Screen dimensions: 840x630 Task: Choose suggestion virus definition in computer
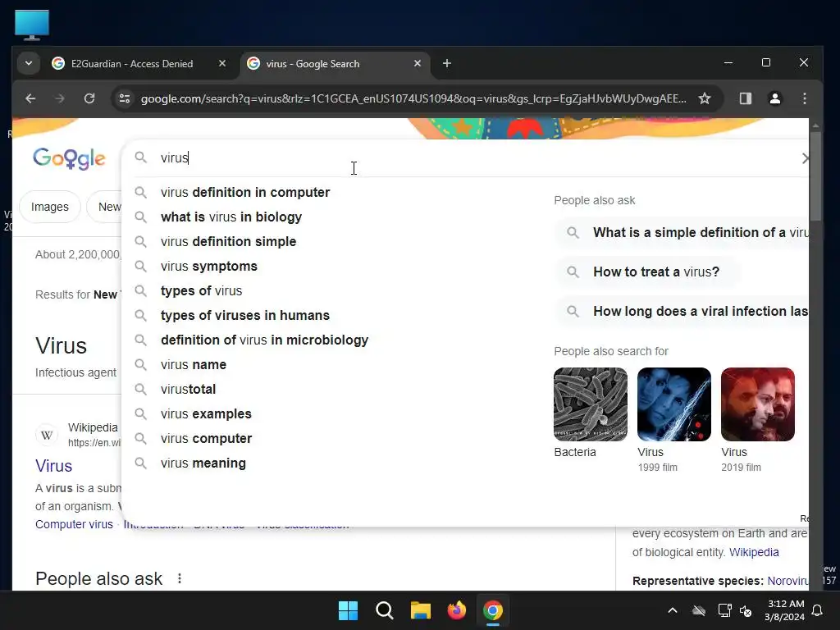click(x=245, y=192)
